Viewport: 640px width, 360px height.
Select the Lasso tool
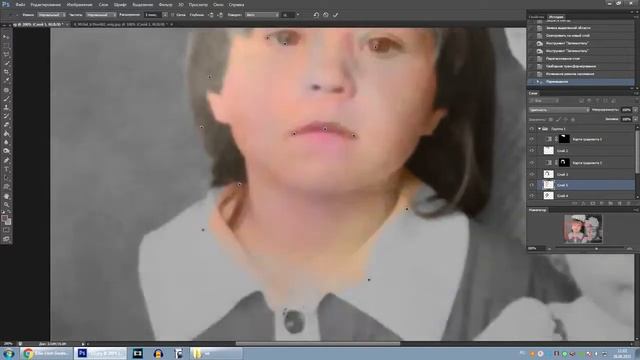point(6,55)
